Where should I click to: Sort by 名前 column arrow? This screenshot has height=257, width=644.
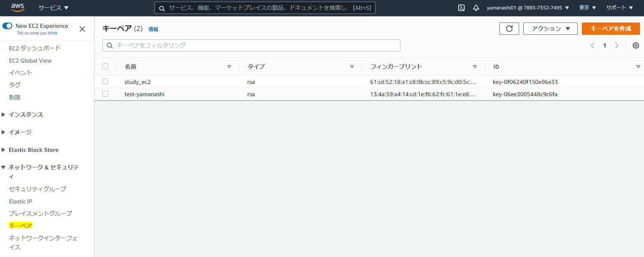[229, 67]
